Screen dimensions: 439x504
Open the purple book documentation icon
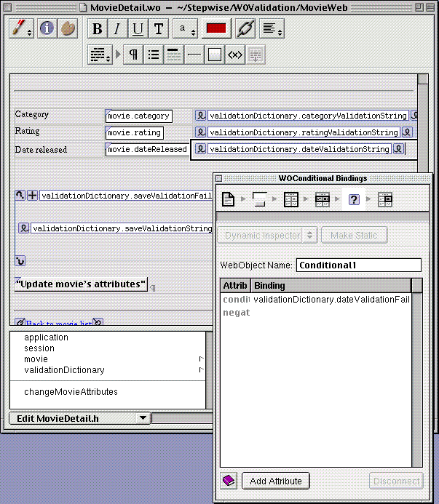tap(229, 481)
